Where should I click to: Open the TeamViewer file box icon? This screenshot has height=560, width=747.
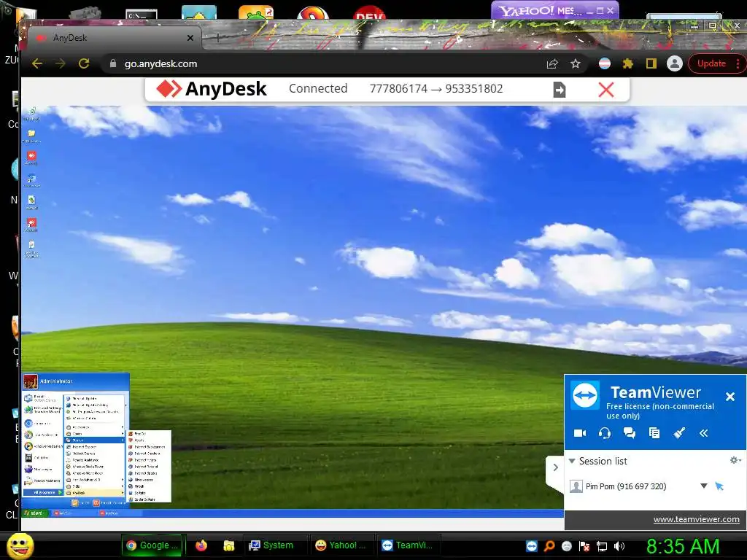click(654, 433)
